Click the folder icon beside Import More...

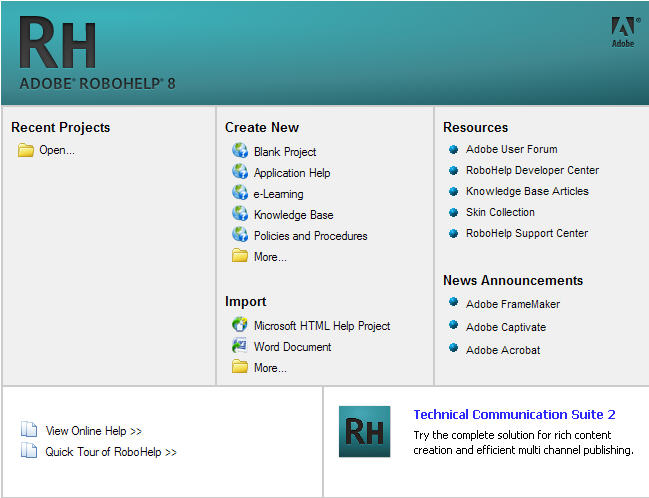click(x=240, y=366)
